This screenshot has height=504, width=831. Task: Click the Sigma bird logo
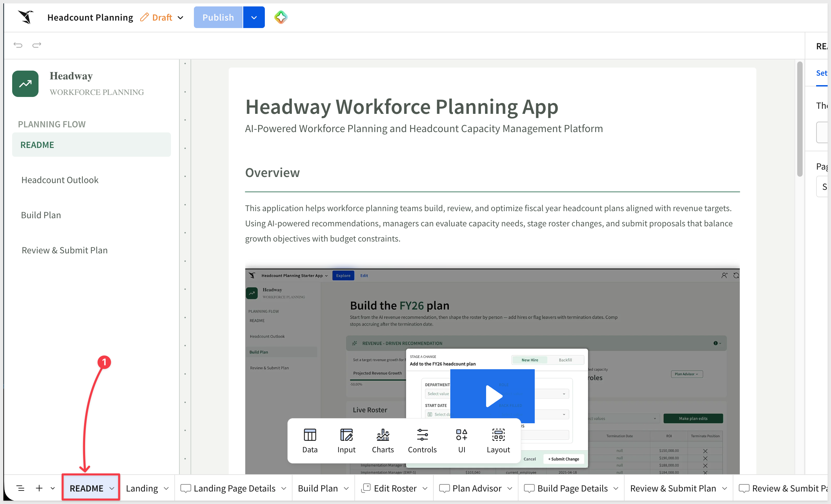26,17
